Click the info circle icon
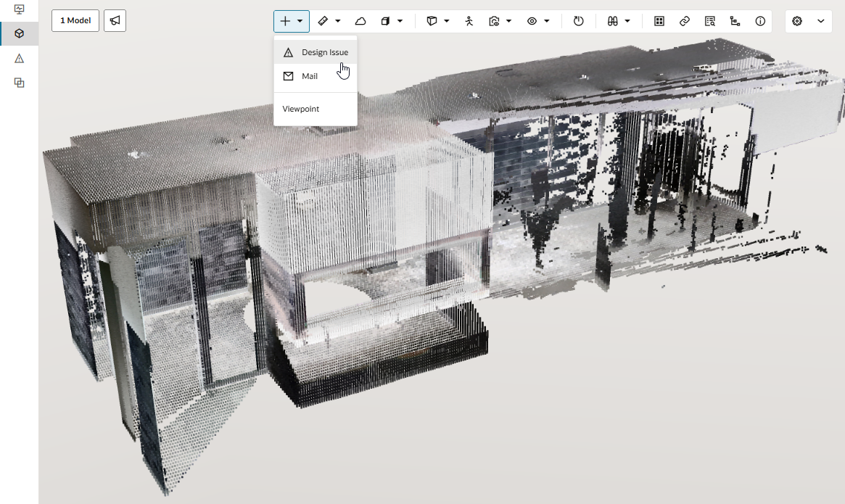Viewport: 845px width, 504px height. [760, 21]
